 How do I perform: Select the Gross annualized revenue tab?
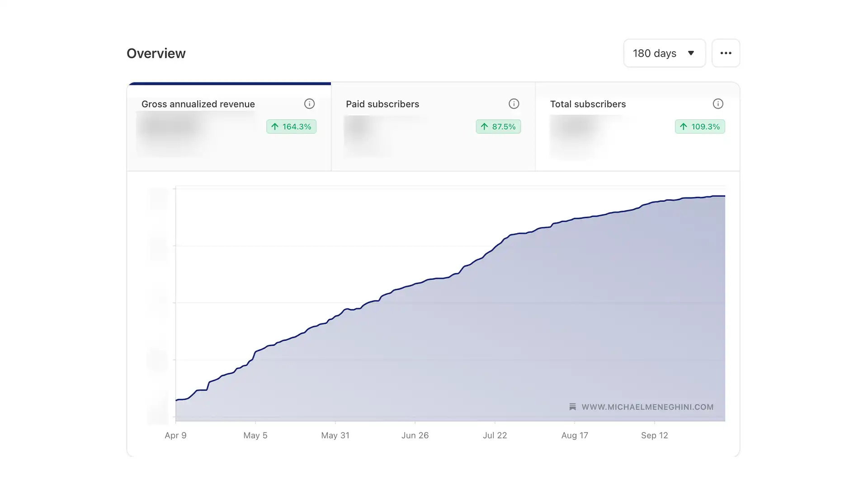click(x=229, y=127)
